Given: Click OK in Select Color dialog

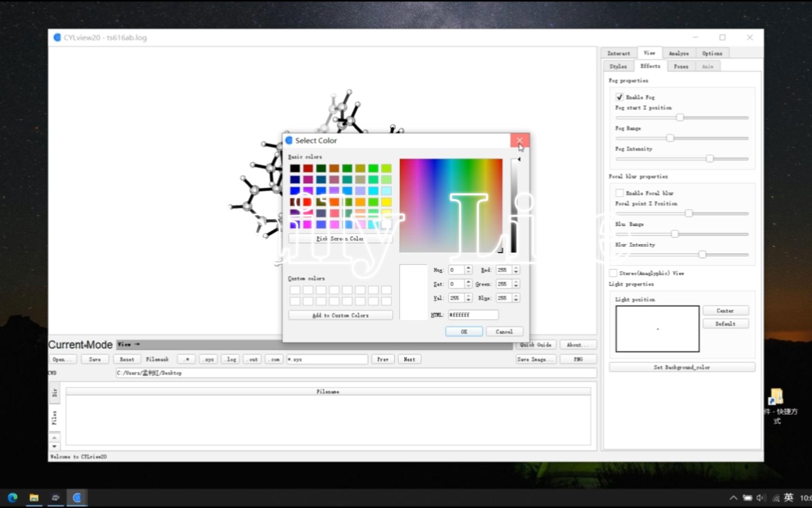Looking at the screenshot, I should pos(464,332).
